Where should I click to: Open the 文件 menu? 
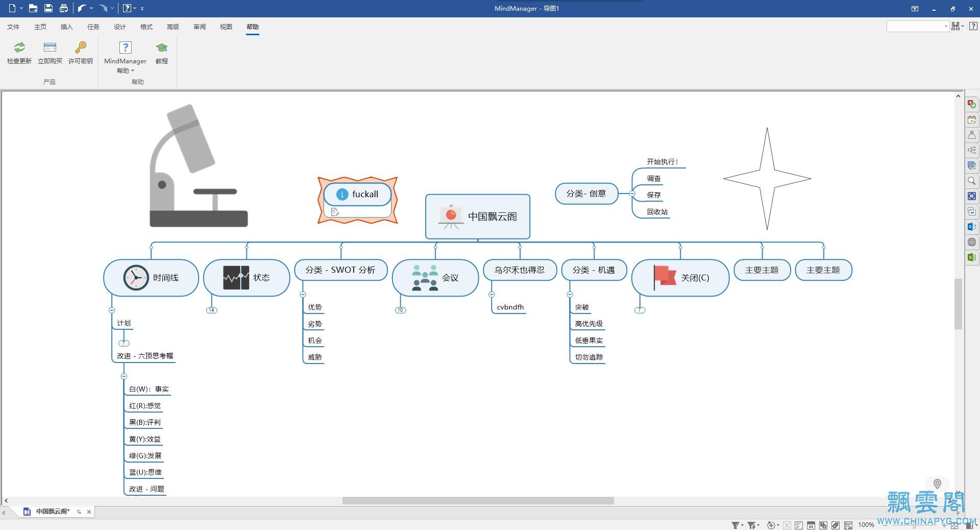click(x=13, y=27)
